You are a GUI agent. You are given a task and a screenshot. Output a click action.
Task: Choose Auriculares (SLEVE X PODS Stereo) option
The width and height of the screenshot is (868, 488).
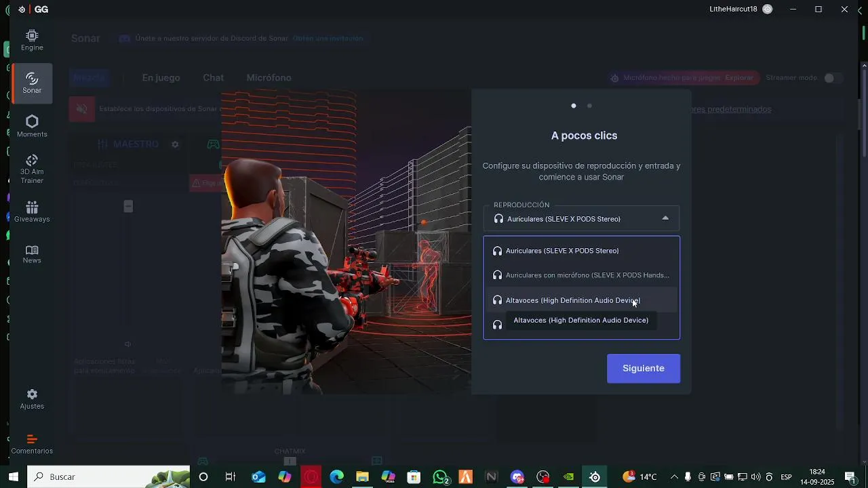[x=581, y=251]
